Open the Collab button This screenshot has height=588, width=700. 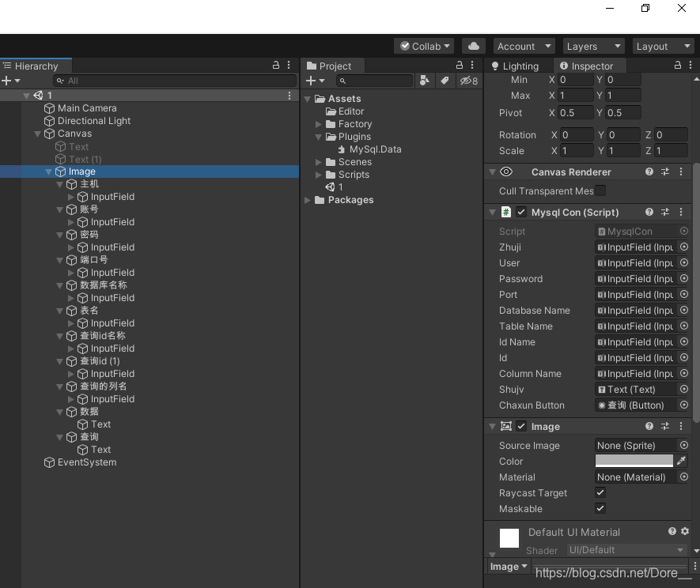click(x=424, y=46)
